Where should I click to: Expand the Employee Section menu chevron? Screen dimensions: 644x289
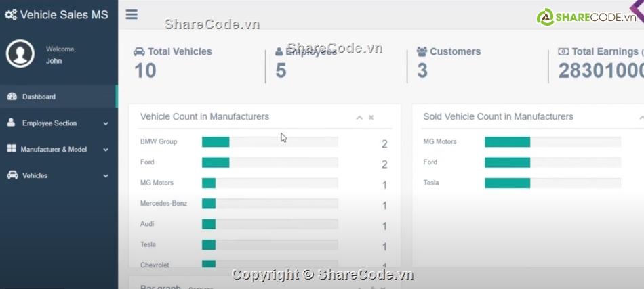tap(106, 123)
